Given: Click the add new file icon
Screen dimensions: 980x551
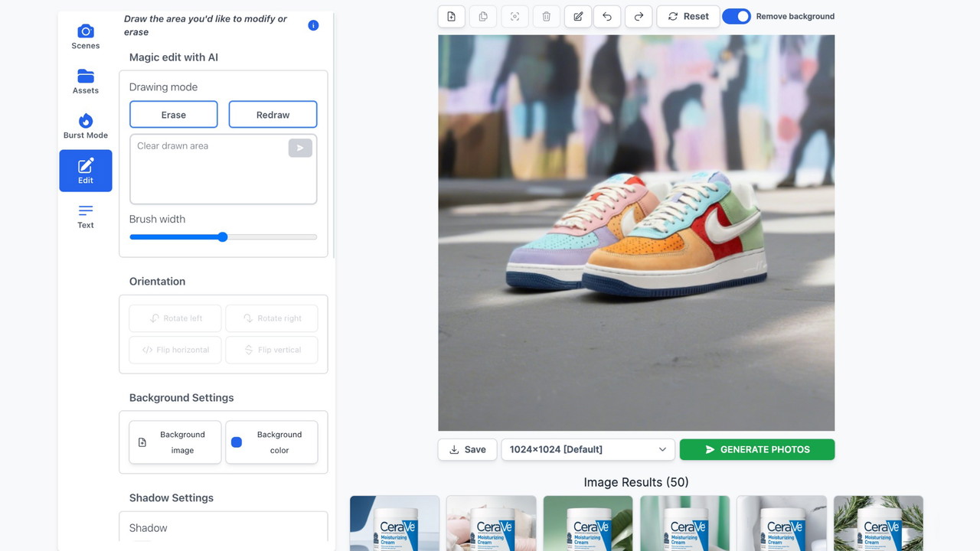Looking at the screenshot, I should coord(452,16).
